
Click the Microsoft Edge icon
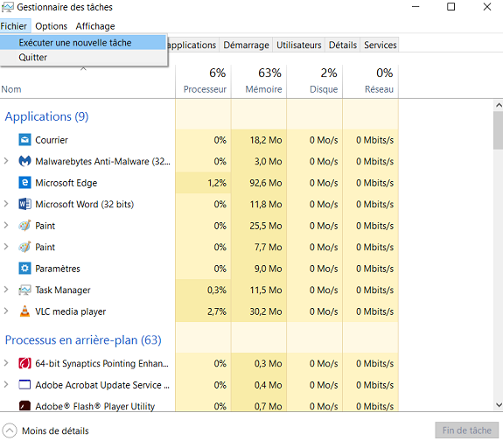24,183
